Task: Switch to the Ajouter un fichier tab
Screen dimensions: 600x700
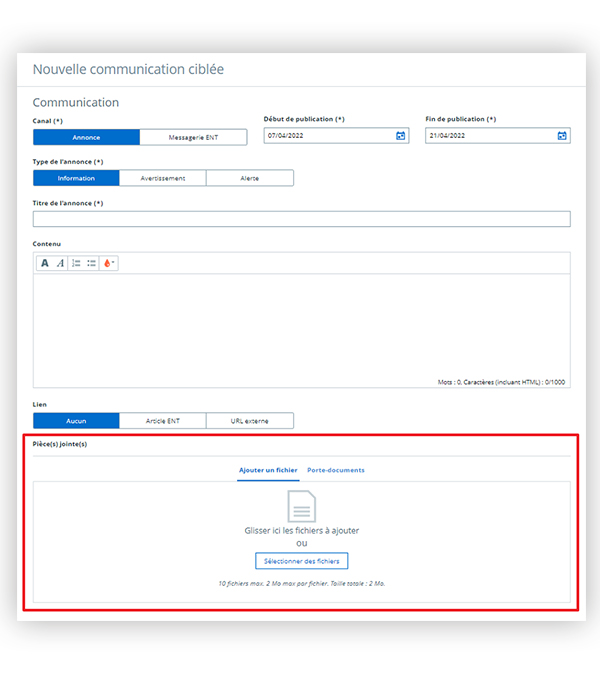Action: pyautogui.click(x=267, y=470)
